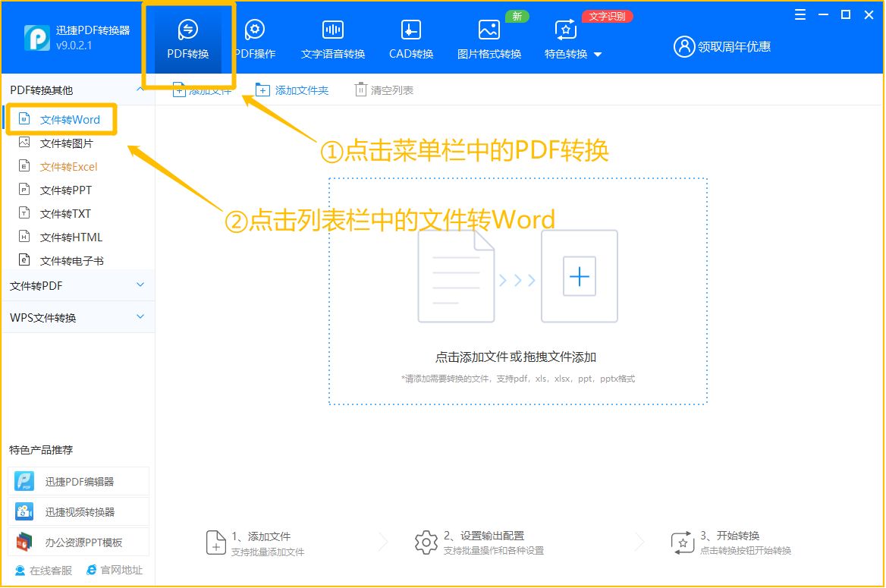Open 办公资源PPT模板 product recommendation
The image size is (886, 588).
tap(79, 542)
